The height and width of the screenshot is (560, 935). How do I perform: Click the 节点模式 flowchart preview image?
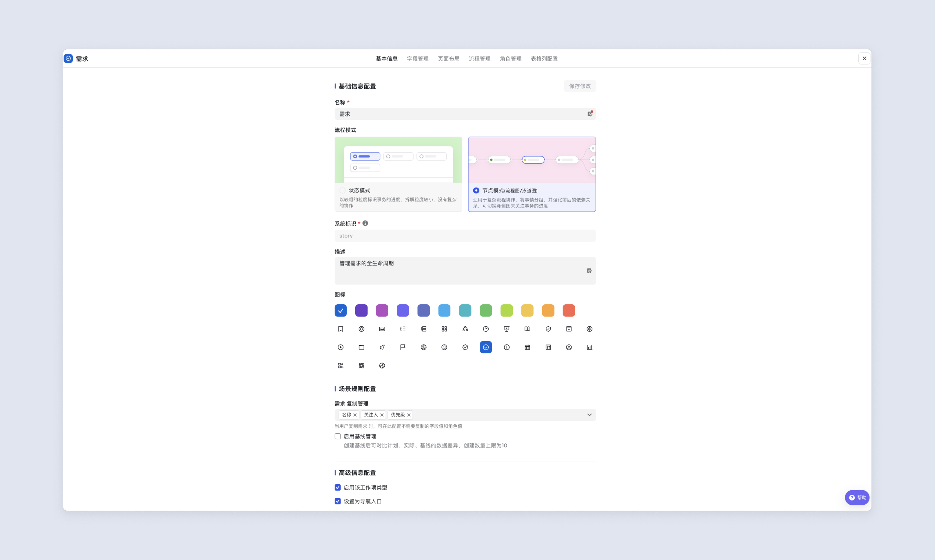(x=532, y=160)
